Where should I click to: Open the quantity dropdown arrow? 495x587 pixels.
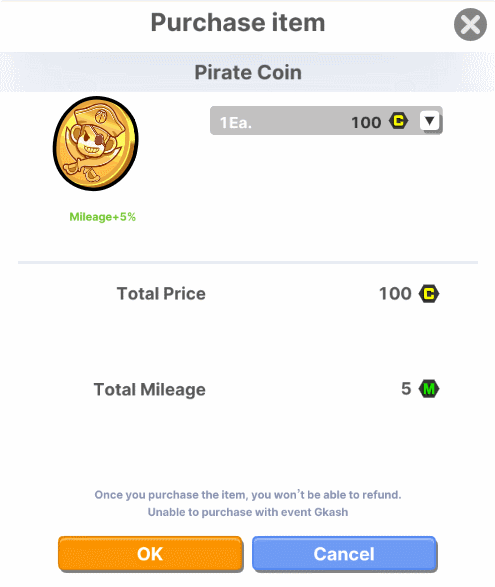pos(429,121)
